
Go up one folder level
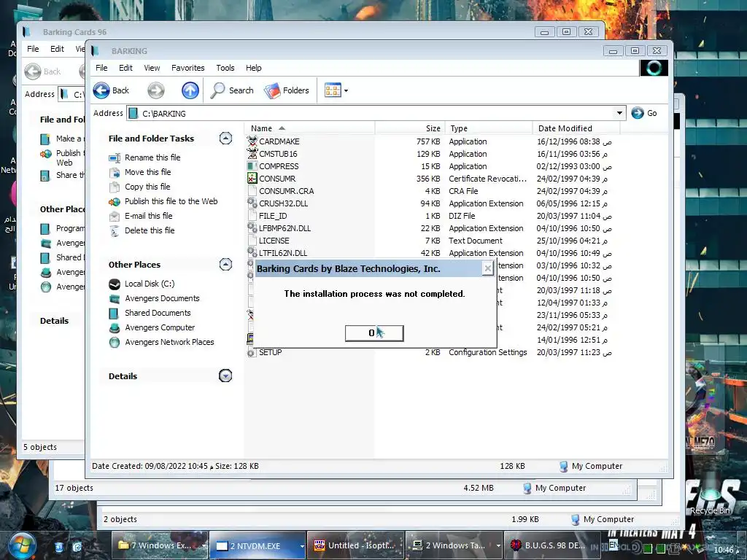tap(190, 90)
